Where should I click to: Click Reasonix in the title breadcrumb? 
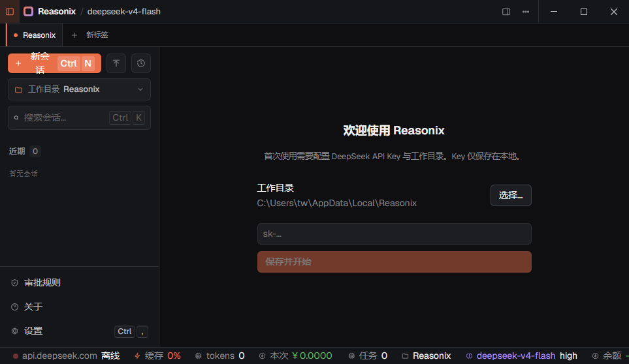click(x=57, y=12)
